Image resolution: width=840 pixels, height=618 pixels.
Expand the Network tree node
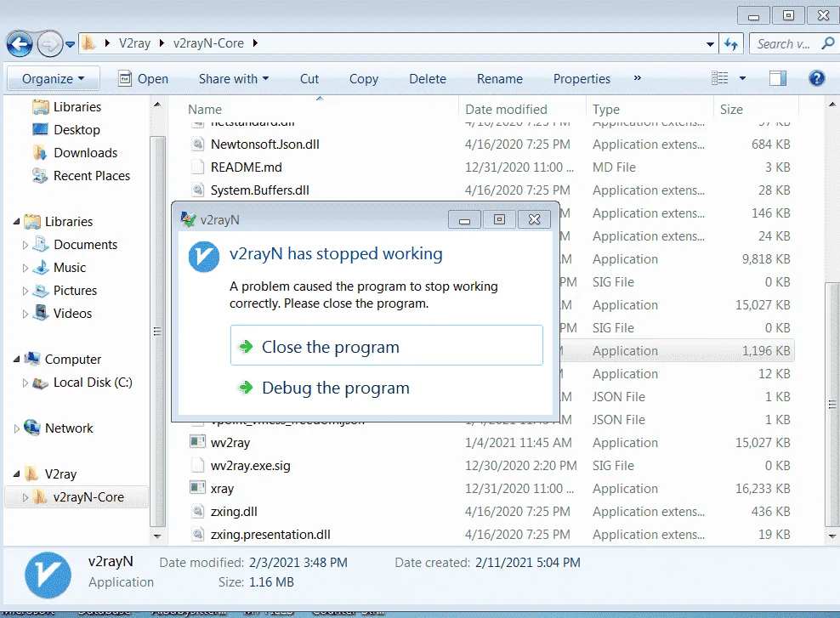click(x=17, y=429)
